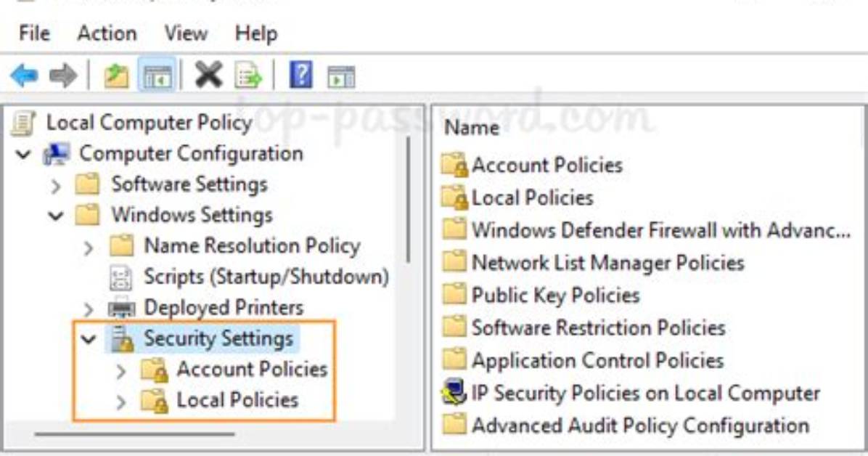Click Account Policies icon in right pane
Screen dimensions: 868x456
point(454,165)
